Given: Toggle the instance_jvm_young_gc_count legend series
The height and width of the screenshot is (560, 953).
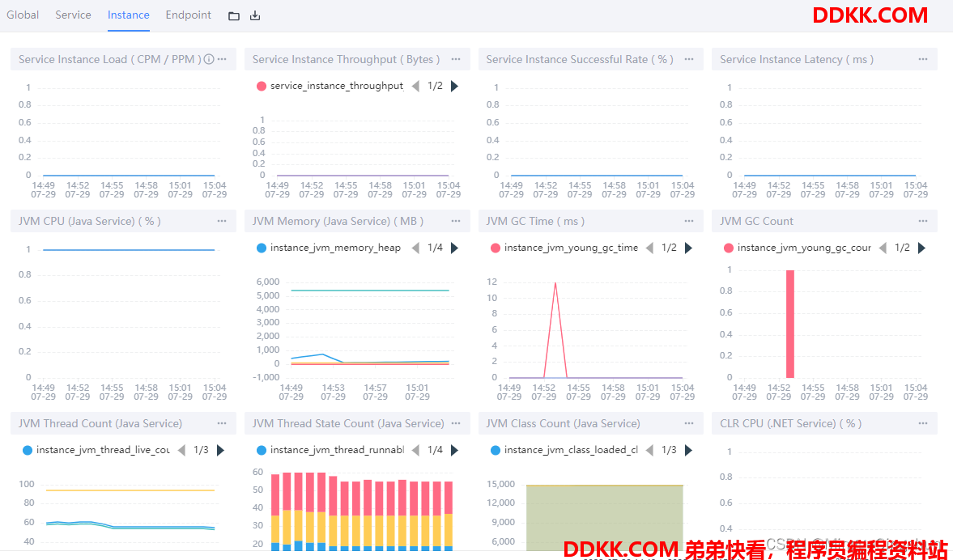Looking at the screenshot, I should click(x=798, y=248).
